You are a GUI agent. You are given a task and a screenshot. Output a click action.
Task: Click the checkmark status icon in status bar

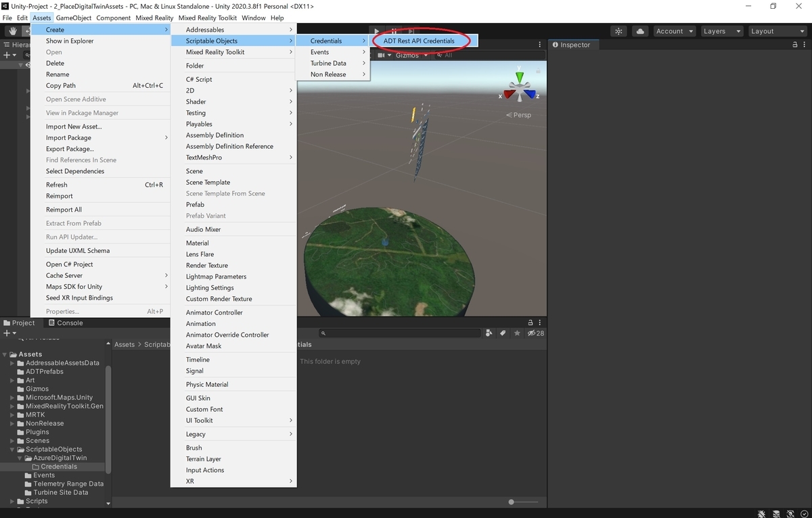coord(804,513)
